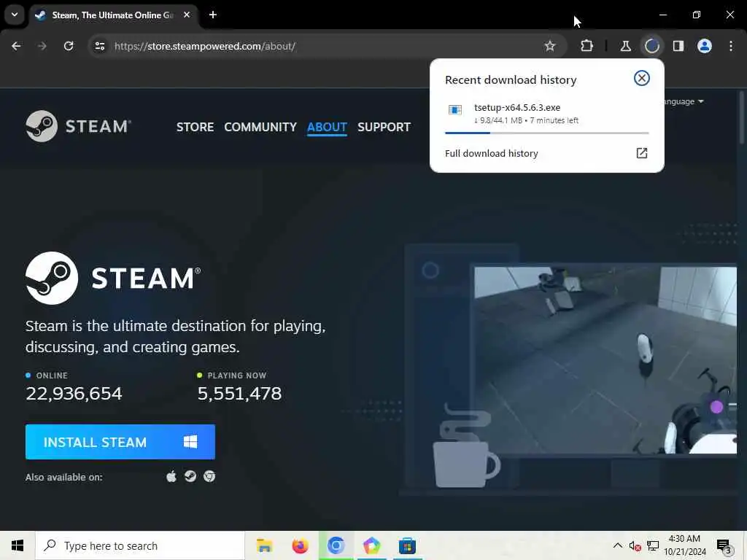The height and width of the screenshot is (560, 747).
Task: Launch Firefox from the taskbar
Action: 300,545
